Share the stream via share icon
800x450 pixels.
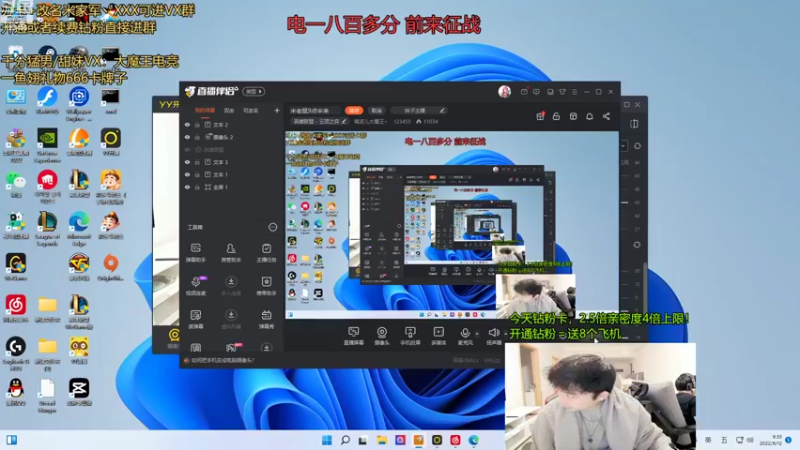coord(606,116)
